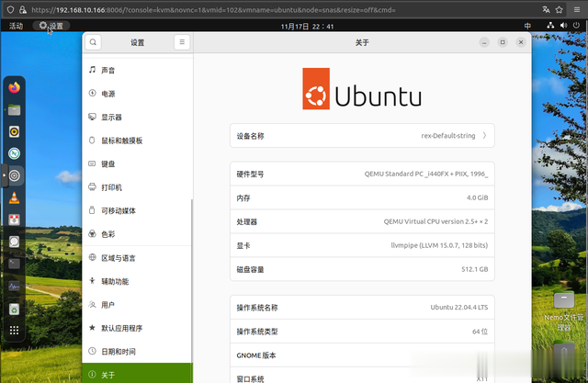Open 区域与语言 settings panel

(x=137, y=258)
